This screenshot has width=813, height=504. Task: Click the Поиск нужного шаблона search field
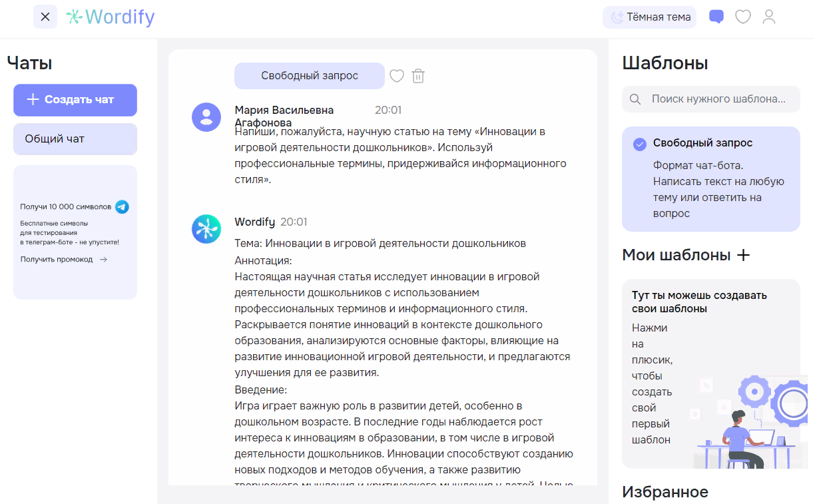point(711,99)
